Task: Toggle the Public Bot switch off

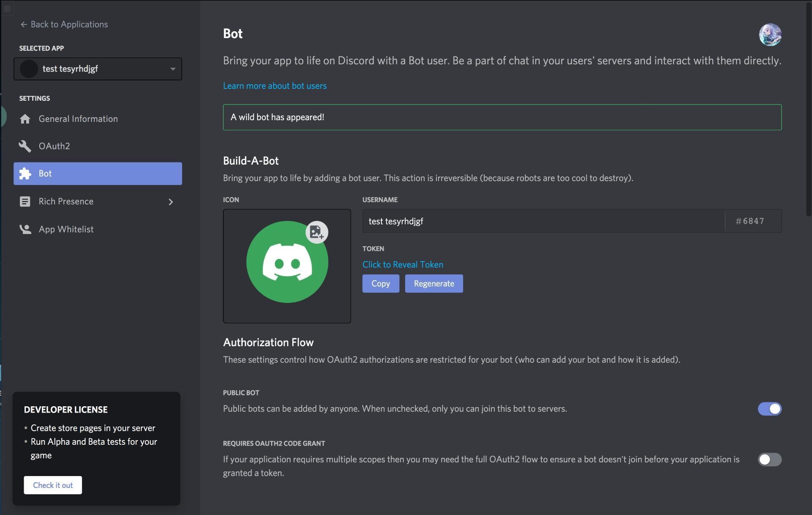Action: pos(770,409)
